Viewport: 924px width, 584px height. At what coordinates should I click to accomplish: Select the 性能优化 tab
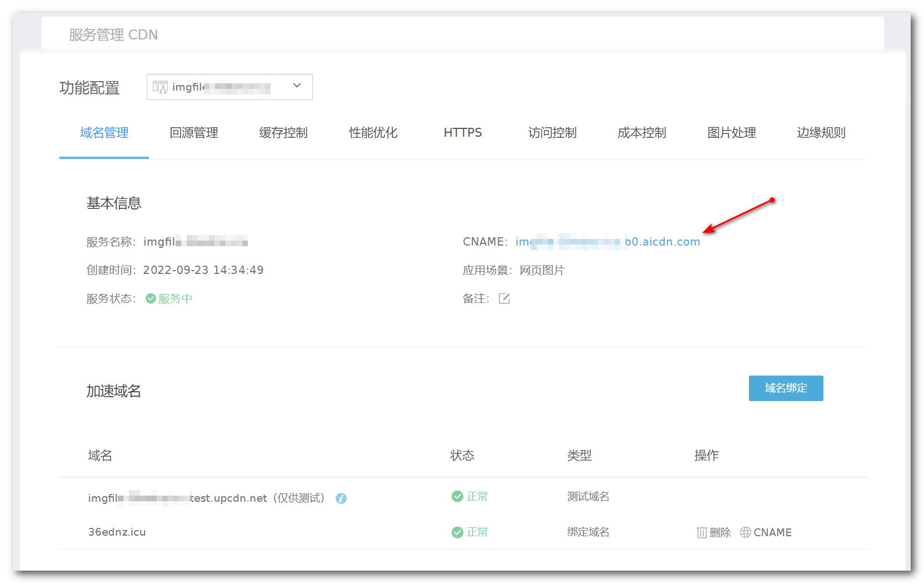coord(373,133)
